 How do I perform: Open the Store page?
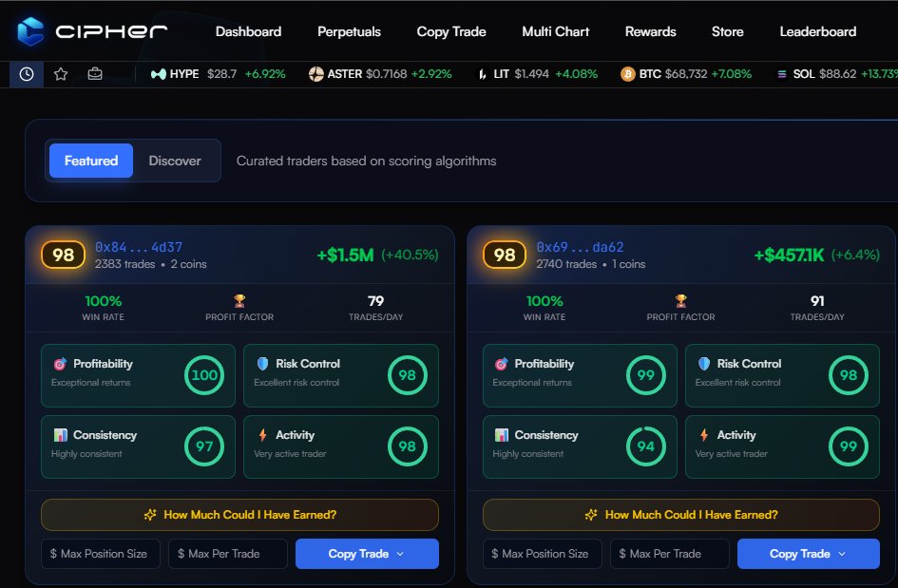coord(727,31)
